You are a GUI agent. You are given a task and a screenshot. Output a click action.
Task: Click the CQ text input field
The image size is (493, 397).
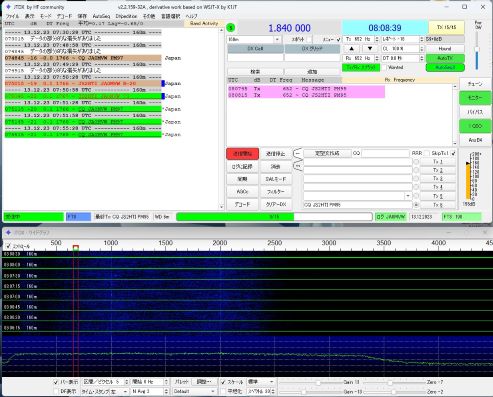(385, 153)
